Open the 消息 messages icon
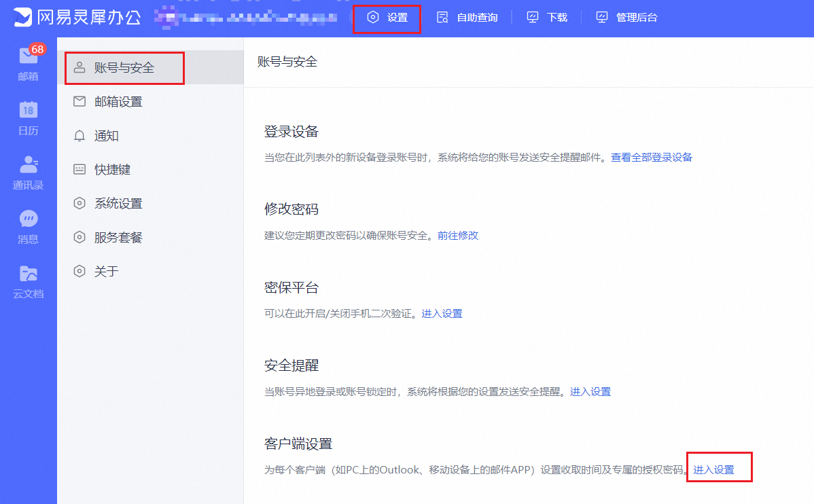The width and height of the screenshot is (814, 504). [29, 219]
